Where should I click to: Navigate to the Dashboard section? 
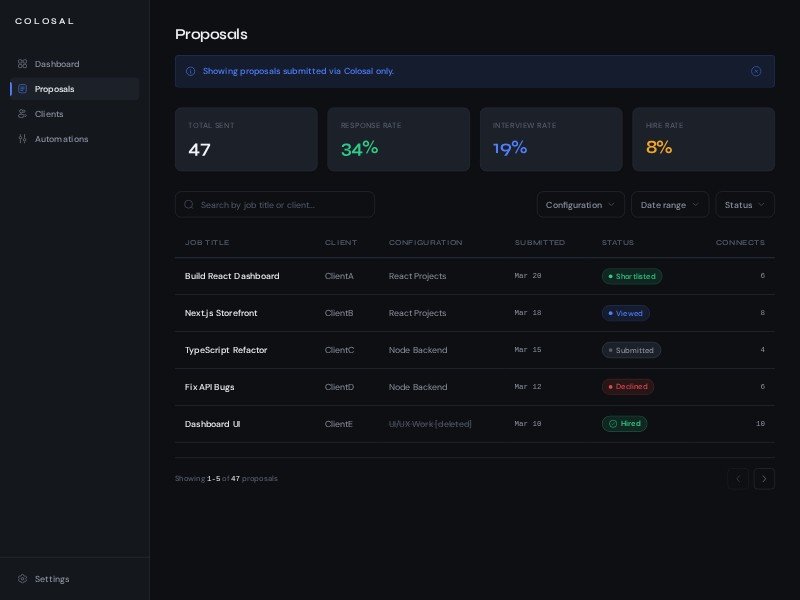point(57,64)
